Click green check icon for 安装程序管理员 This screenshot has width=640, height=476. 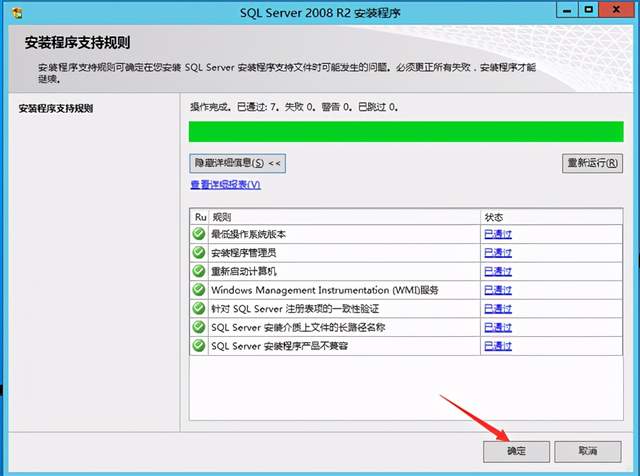[199, 253]
